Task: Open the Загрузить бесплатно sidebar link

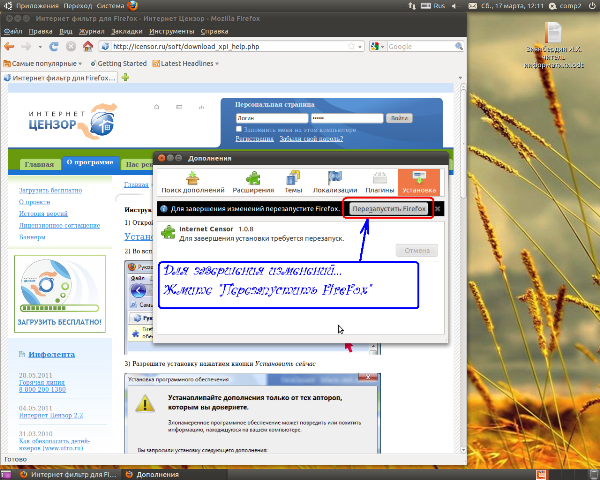Action: pyautogui.click(x=51, y=190)
